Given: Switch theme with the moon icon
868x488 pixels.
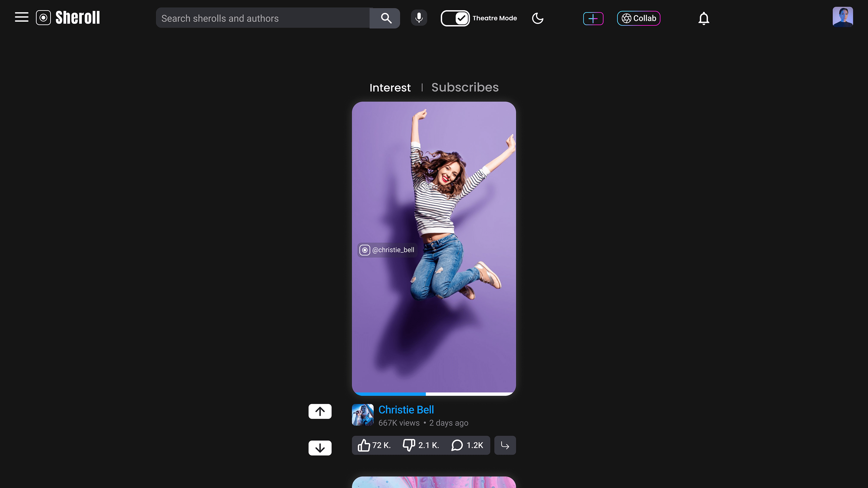Looking at the screenshot, I should pos(538,18).
